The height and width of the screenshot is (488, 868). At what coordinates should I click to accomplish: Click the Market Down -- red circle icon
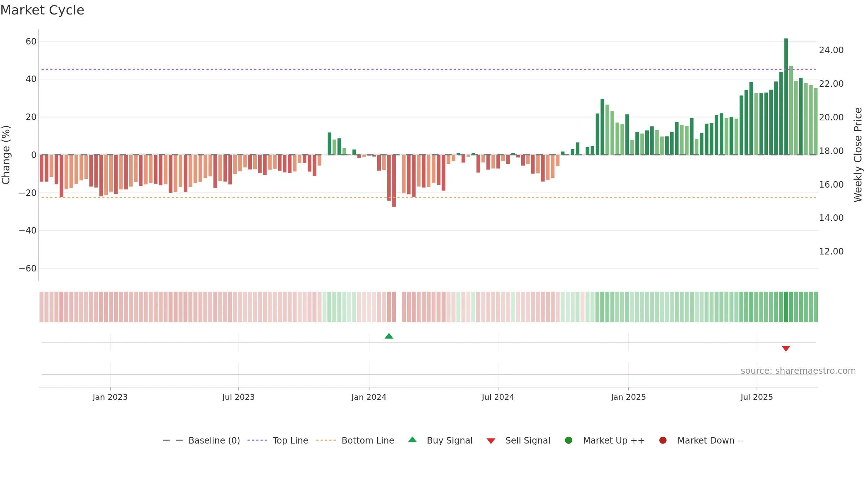click(663, 440)
